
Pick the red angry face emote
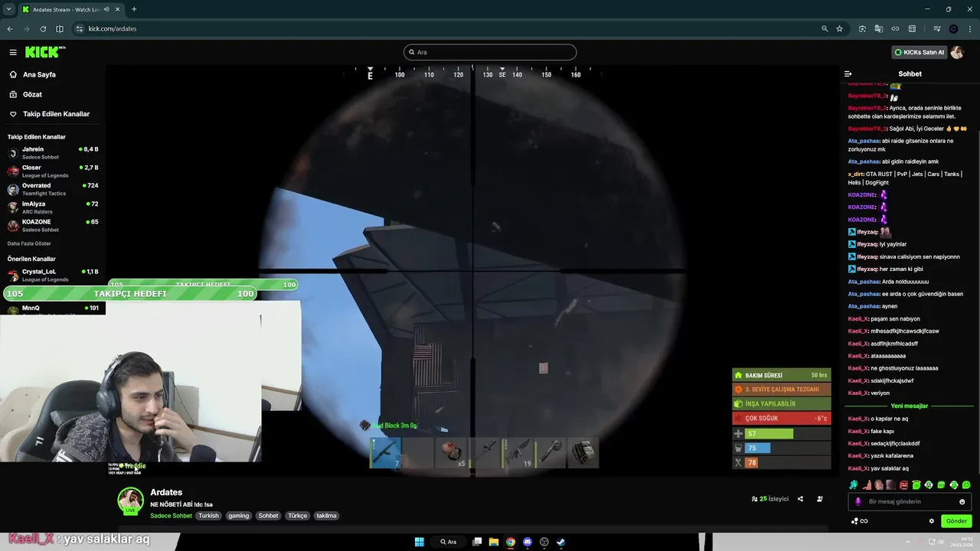[x=904, y=485]
